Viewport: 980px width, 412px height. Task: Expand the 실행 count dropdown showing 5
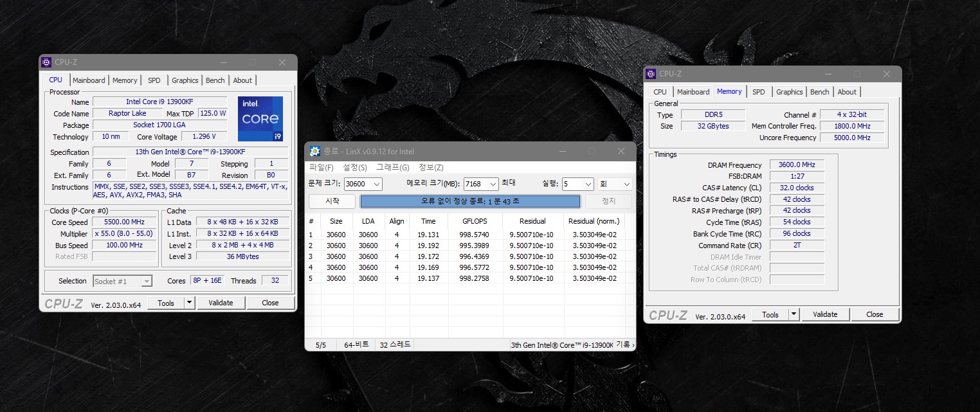588,184
